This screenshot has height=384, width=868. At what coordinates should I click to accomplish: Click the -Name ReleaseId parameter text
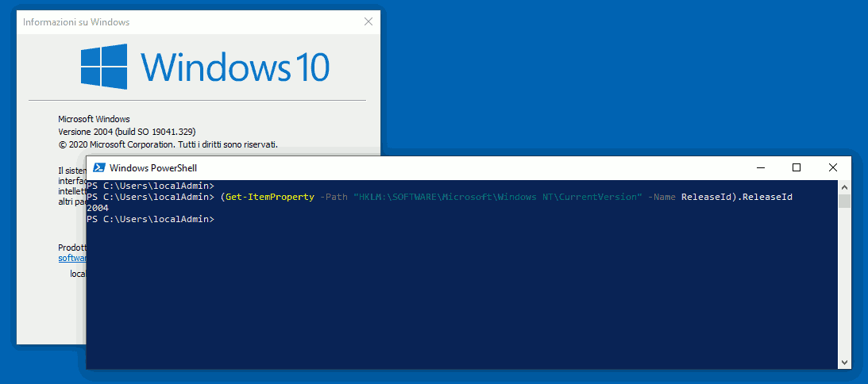coord(692,197)
